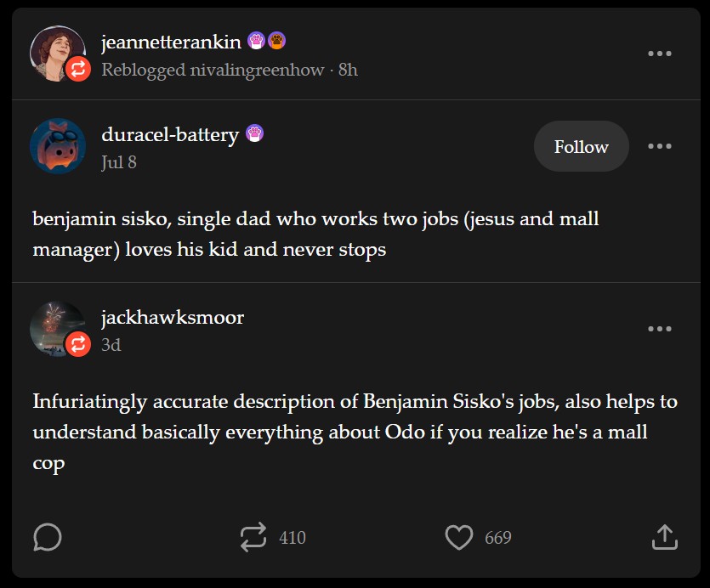Follow duracel-battery
This screenshot has height=588, width=710.
pyautogui.click(x=582, y=146)
